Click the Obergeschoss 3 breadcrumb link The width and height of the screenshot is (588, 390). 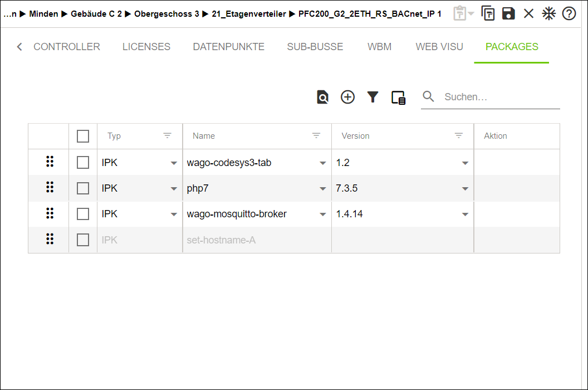(x=166, y=14)
